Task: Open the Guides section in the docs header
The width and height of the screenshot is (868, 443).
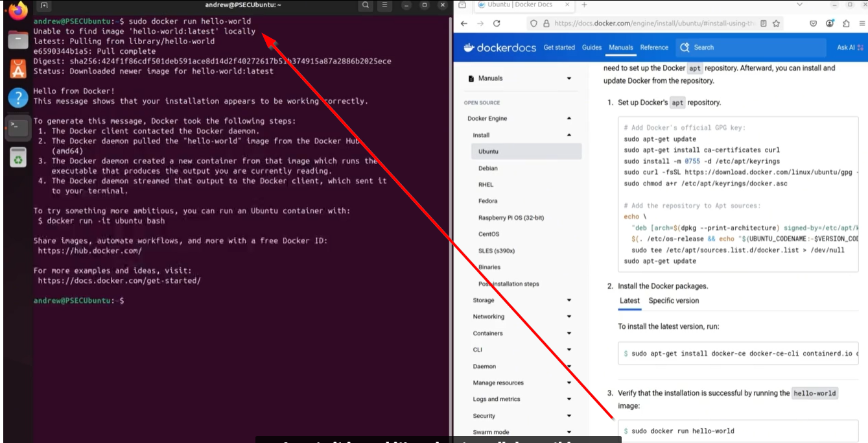Action: [x=592, y=47]
